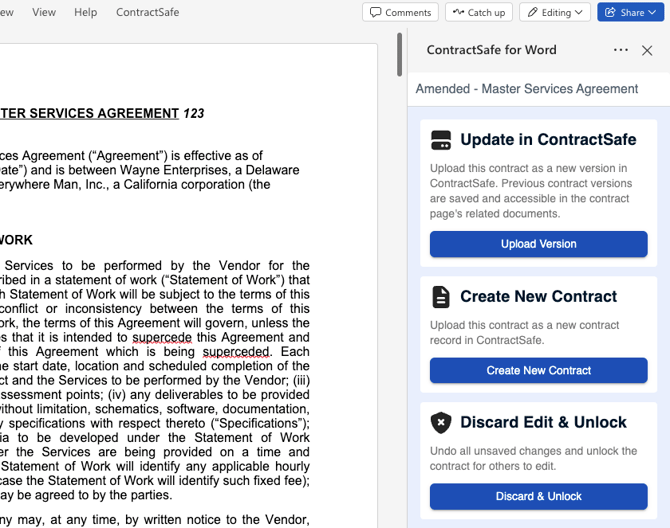
Task: Open the Comments pane
Action: click(400, 12)
